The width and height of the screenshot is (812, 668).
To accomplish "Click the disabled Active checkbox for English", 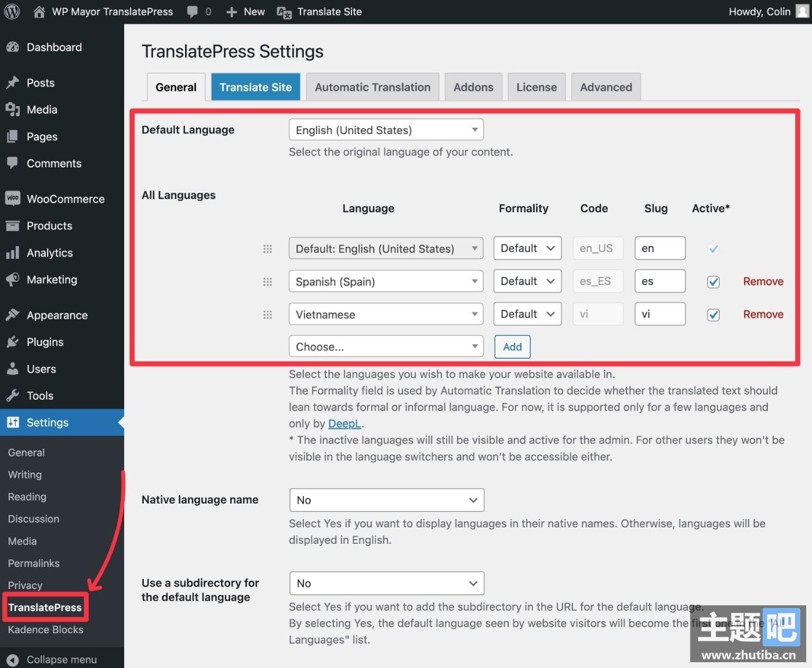I will (713, 249).
